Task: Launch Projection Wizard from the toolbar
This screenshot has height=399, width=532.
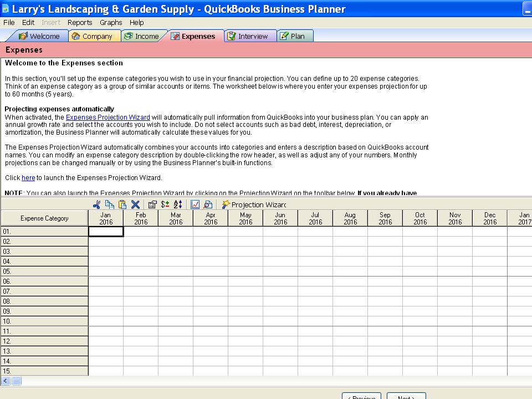Action: pos(254,204)
